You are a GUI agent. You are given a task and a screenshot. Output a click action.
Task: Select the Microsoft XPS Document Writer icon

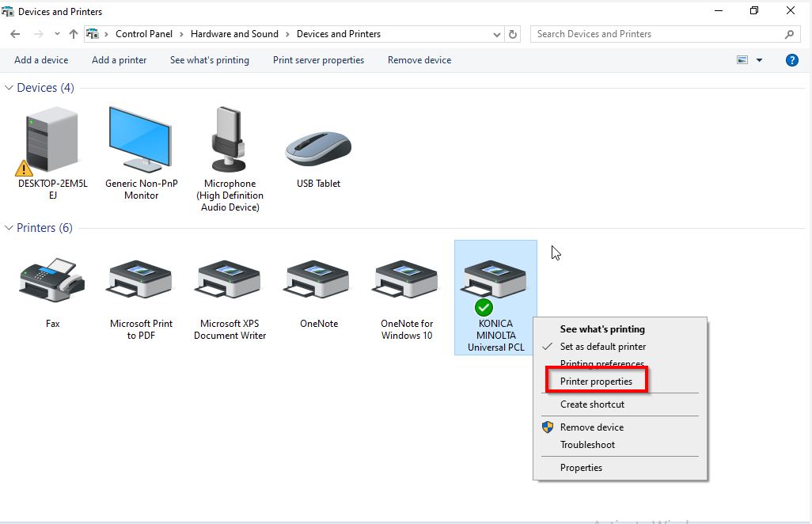[230, 280]
